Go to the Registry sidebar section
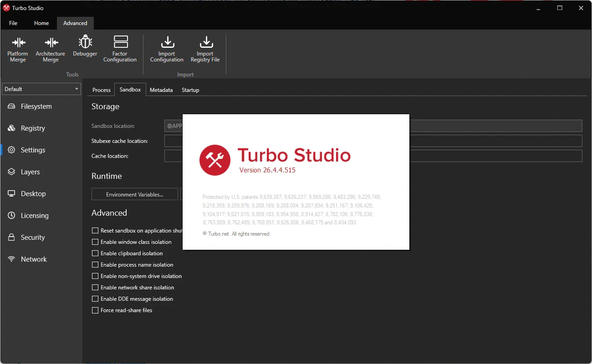The image size is (592, 364). [33, 128]
